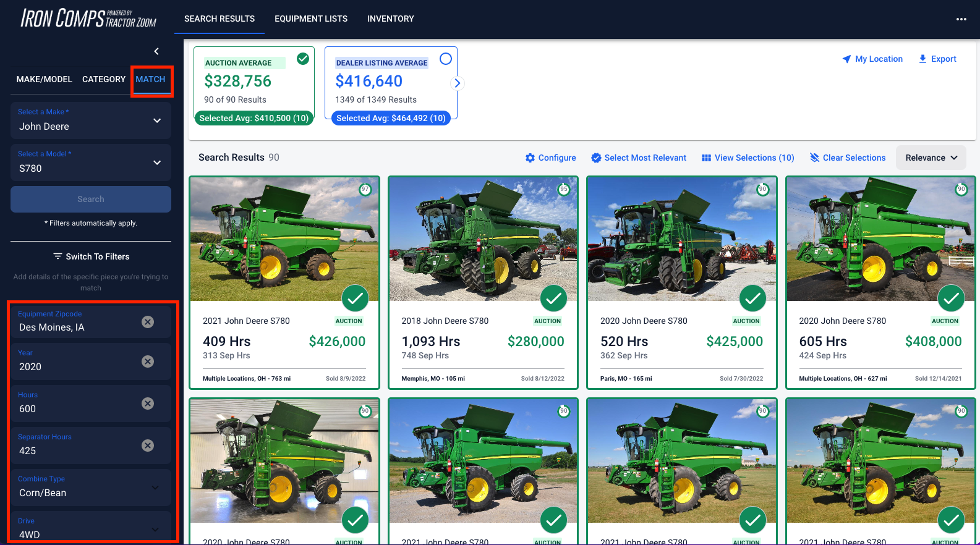Open the Combine Type dropdown

coord(91,488)
